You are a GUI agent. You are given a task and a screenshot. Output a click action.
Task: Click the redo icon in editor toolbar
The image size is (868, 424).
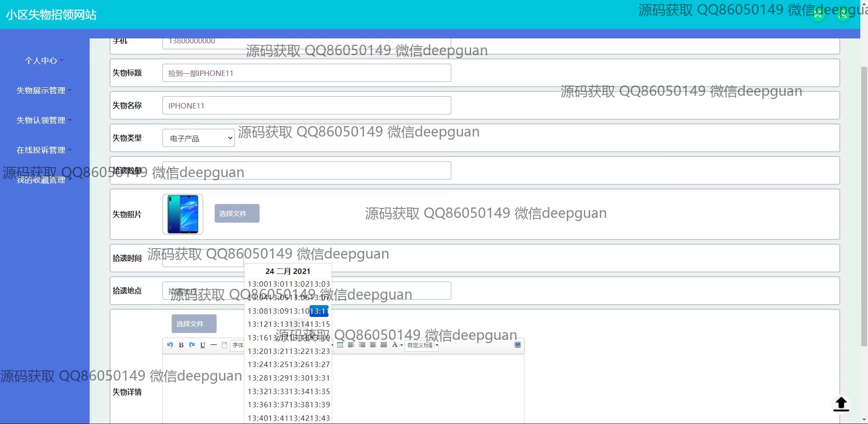click(x=192, y=345)
